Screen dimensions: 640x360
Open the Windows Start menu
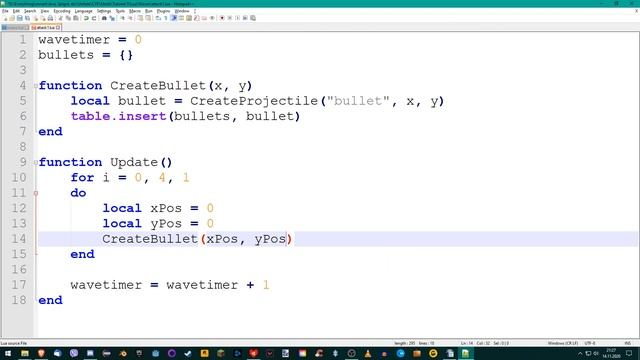tap(8, 353)
